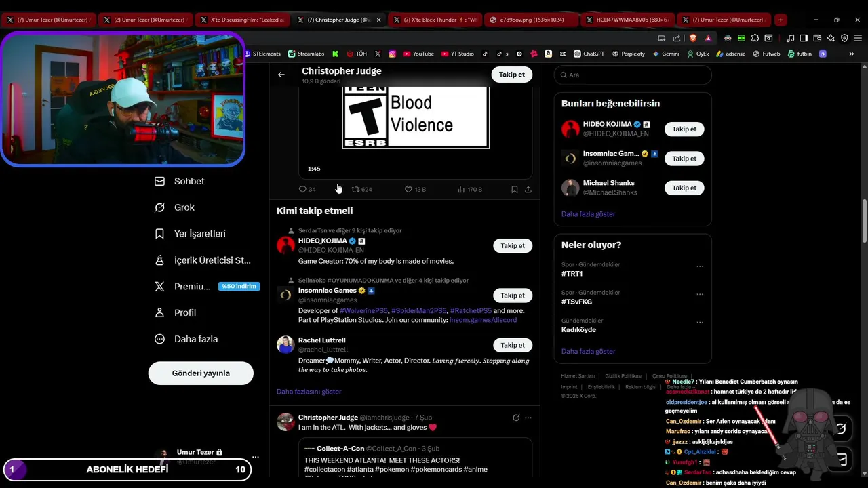The height and width of the screenshot is (488, 868).
Task: Follow Michael Shanks in Bunları beğenebilirsin
Action: click(x=684, y=188)
